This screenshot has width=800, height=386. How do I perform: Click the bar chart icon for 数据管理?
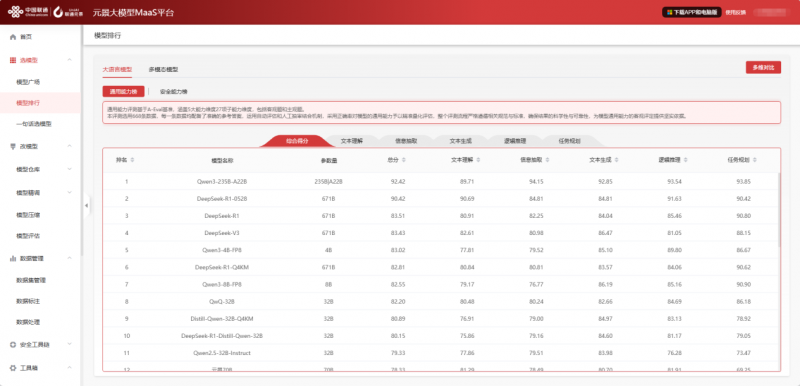click(13, 259)
